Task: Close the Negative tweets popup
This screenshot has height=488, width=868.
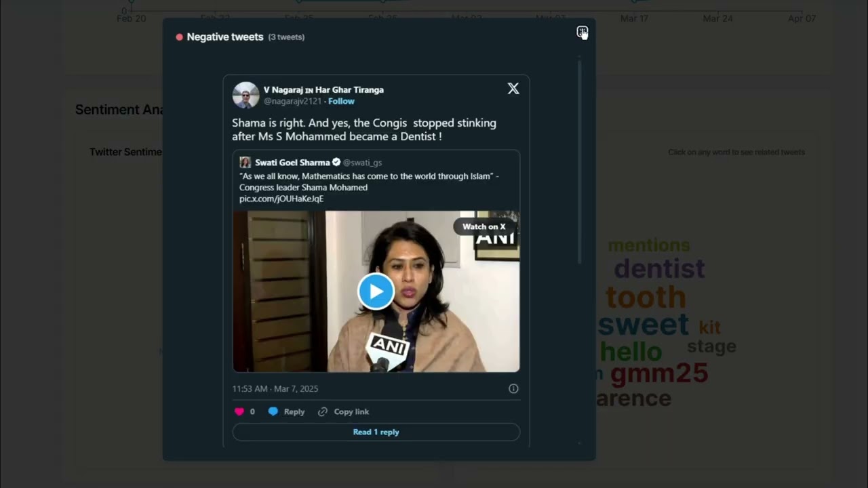Action: 582,32
